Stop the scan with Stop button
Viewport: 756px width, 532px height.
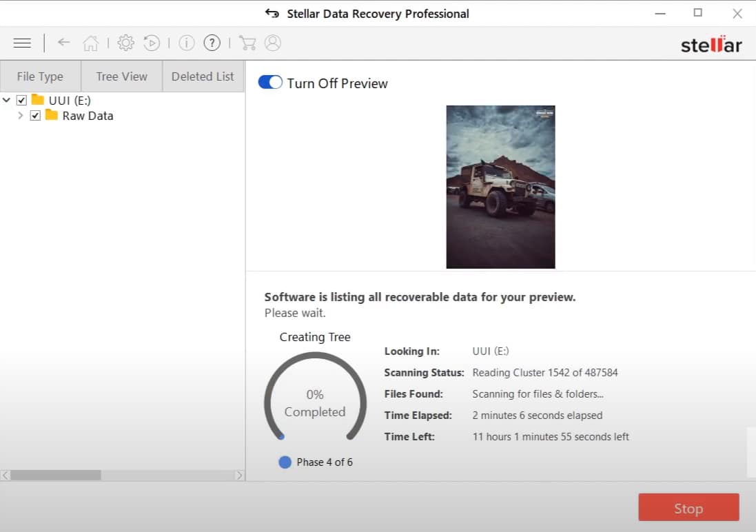(688, 509)
